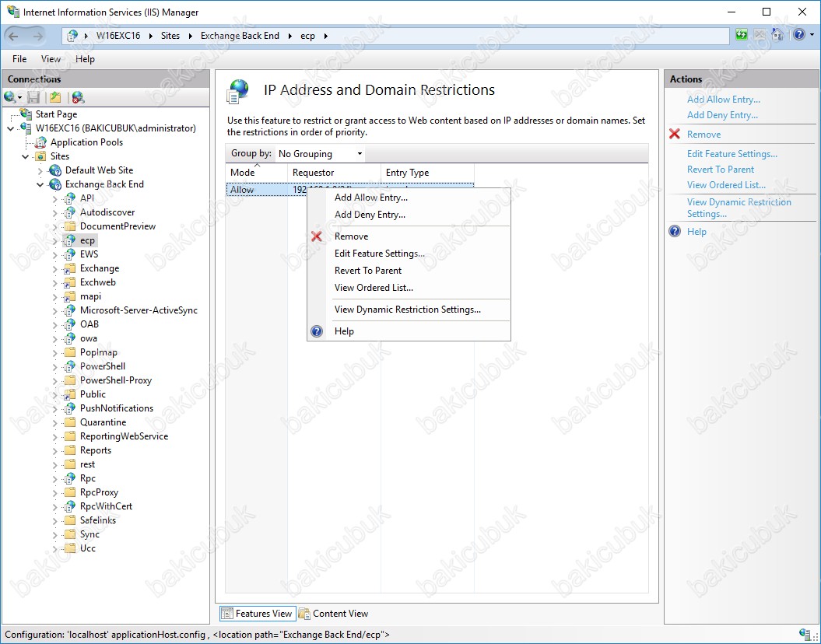821x644 pixels.
Task: Collapse the W16EXC16 server node
Action: 11,128
